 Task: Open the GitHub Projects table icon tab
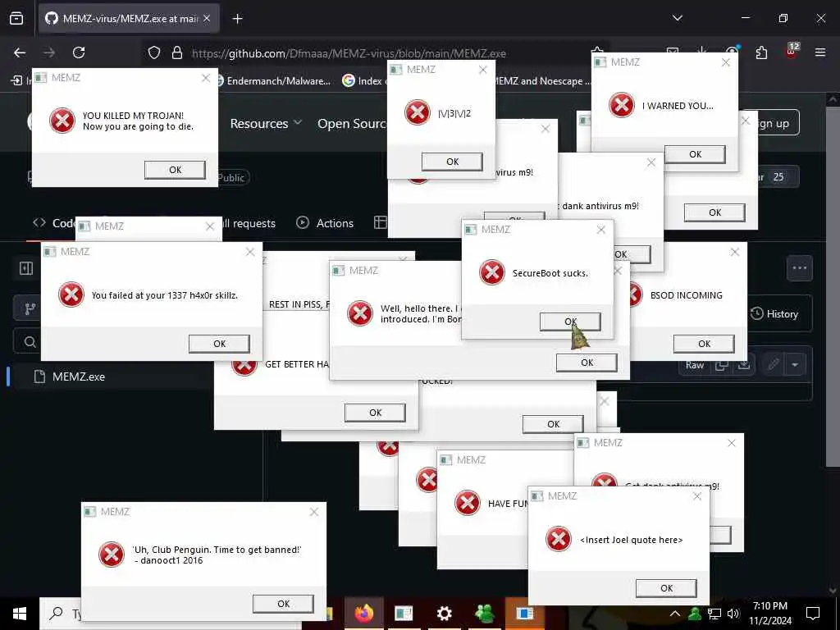[x=380, y=222]
